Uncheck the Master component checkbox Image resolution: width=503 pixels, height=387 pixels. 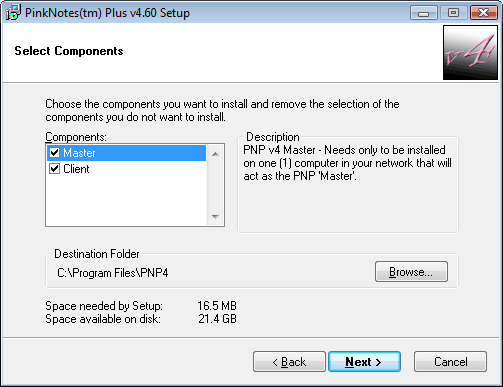54,153
